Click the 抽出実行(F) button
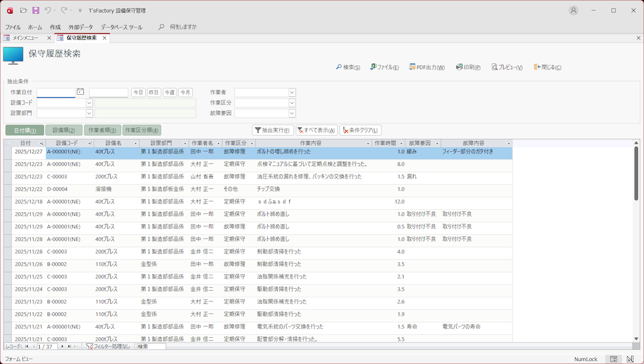 coord(273,130)
